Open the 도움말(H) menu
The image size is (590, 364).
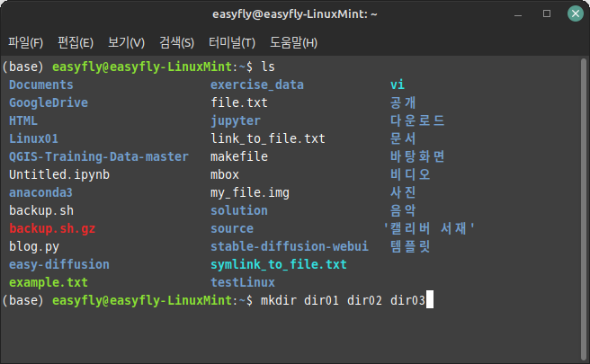293,42
